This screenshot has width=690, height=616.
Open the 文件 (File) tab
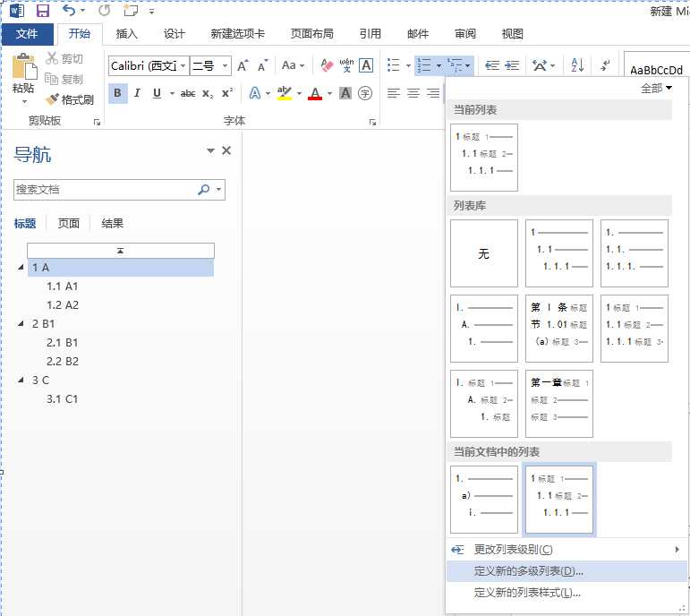tap(27, 34)
